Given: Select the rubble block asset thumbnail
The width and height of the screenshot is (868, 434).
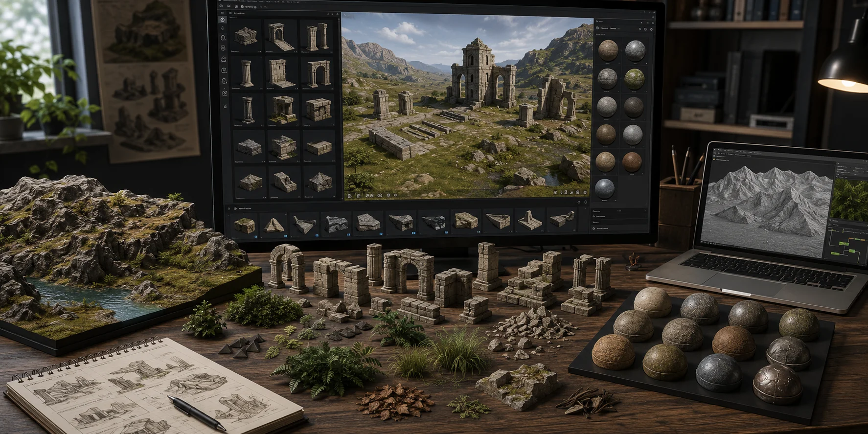Looking at the screenshot, I should [246, 36].
